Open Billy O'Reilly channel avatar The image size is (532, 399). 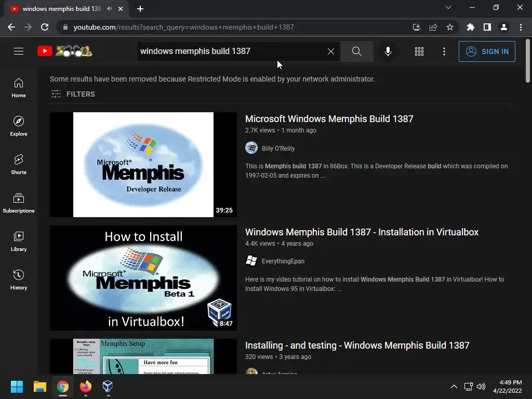(251, 148)
